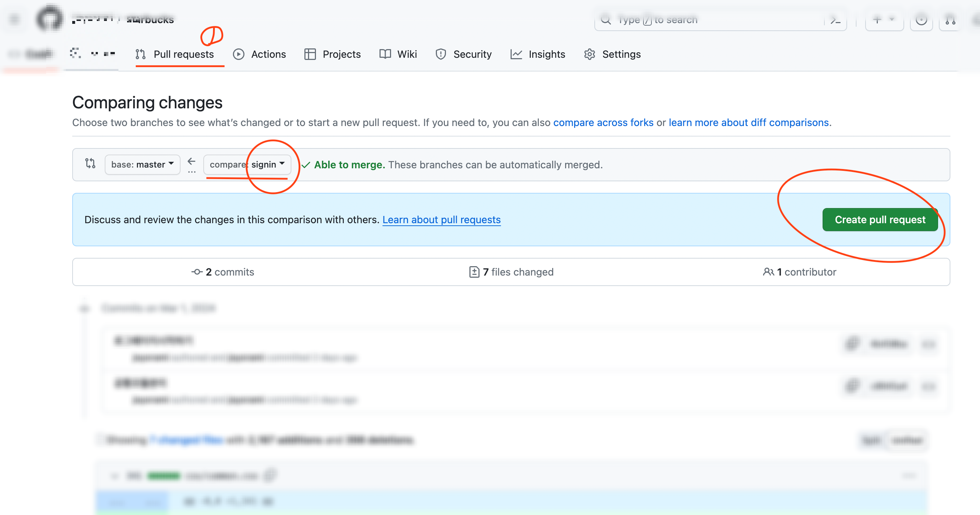
Task: Expand the compare: signin branch dropdown
Action: tap(247, 164)
